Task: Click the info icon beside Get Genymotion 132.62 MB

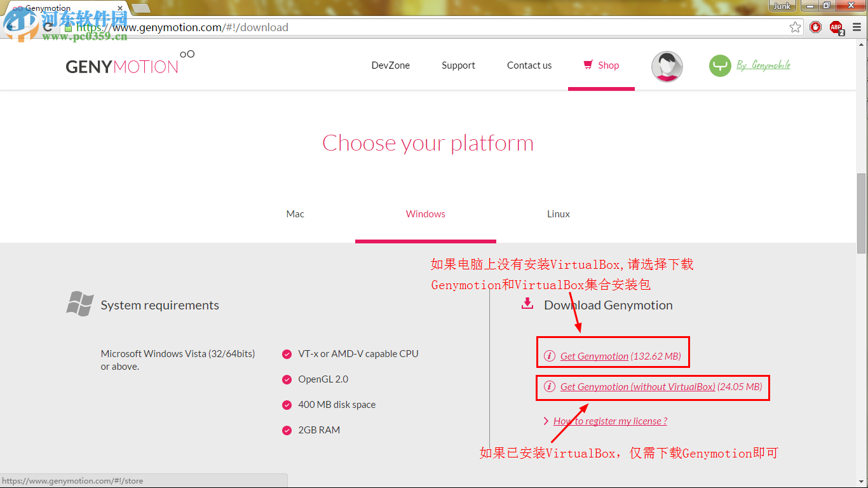Action: point(549,356)
